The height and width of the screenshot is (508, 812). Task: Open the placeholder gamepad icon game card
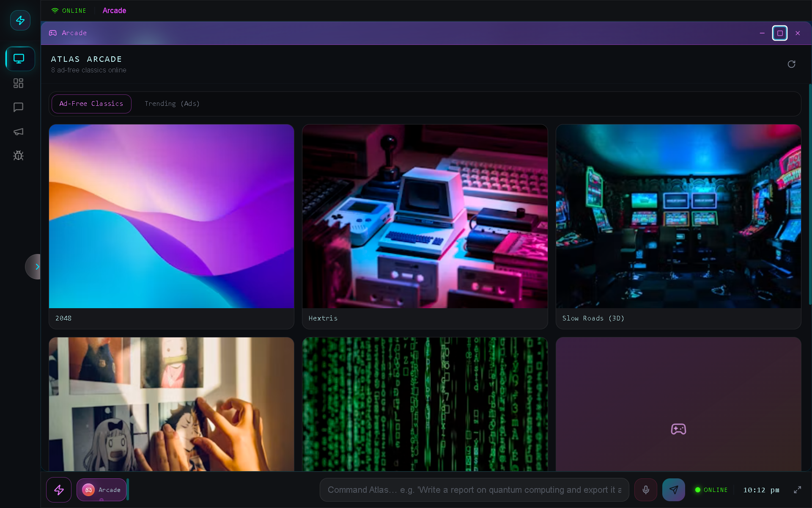678,404
